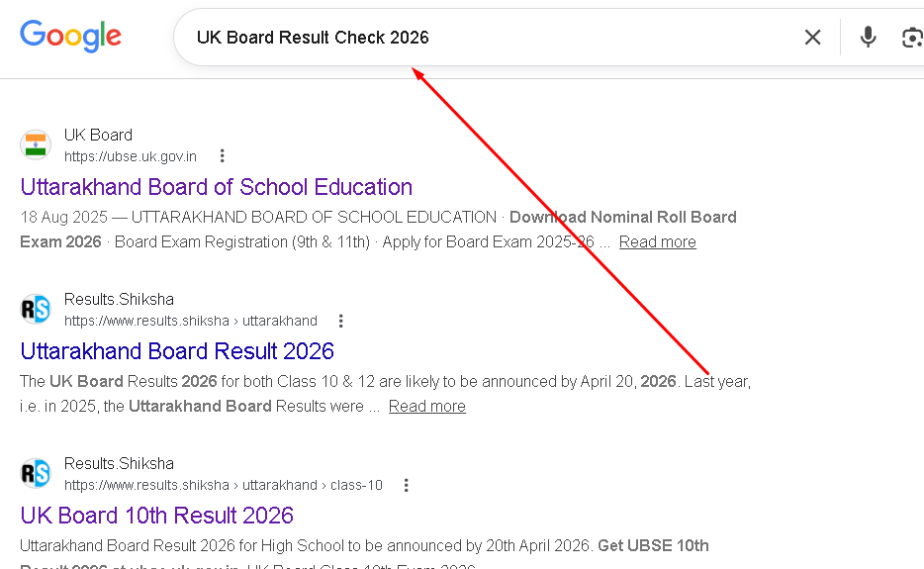The width and height of the screenshot is (924, 569).
Task: Open more options for uttarakhand › class-10 result
Action: click(x=406, y=485)
